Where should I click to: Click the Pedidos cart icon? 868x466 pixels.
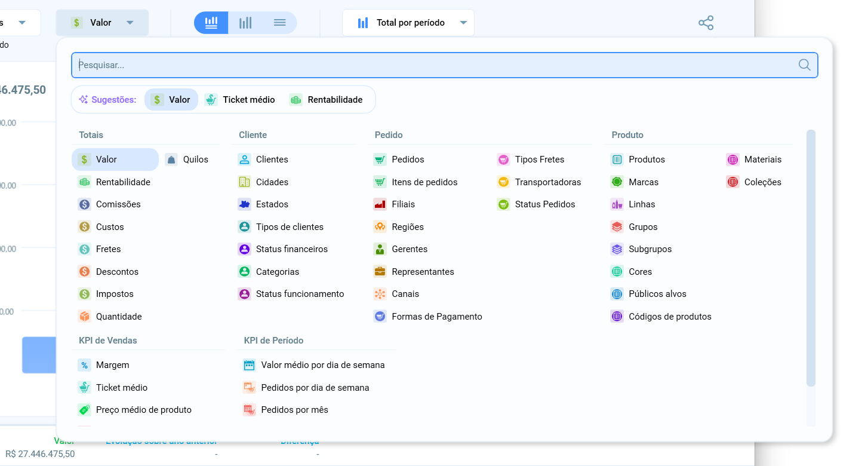point(380,160)
